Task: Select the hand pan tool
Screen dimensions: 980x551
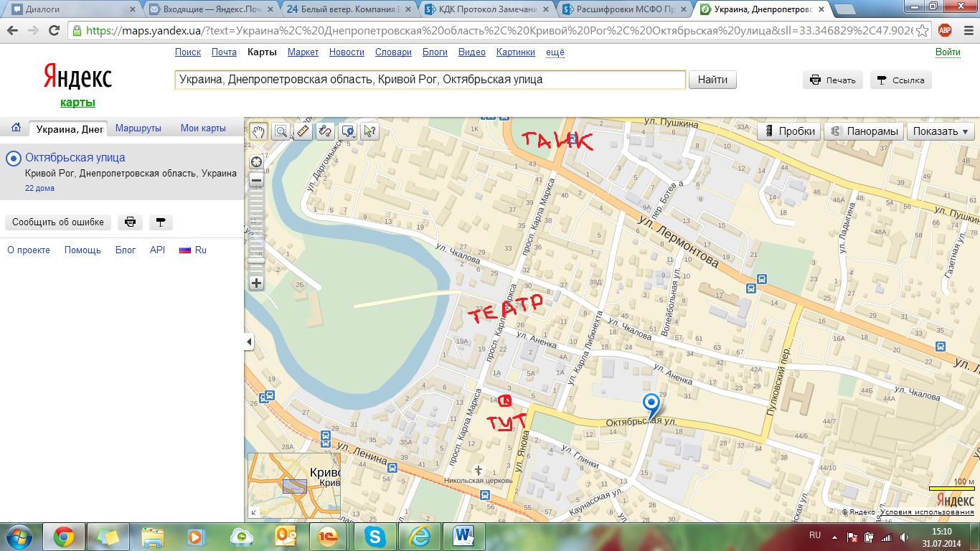Action: [x=258, y=131]
